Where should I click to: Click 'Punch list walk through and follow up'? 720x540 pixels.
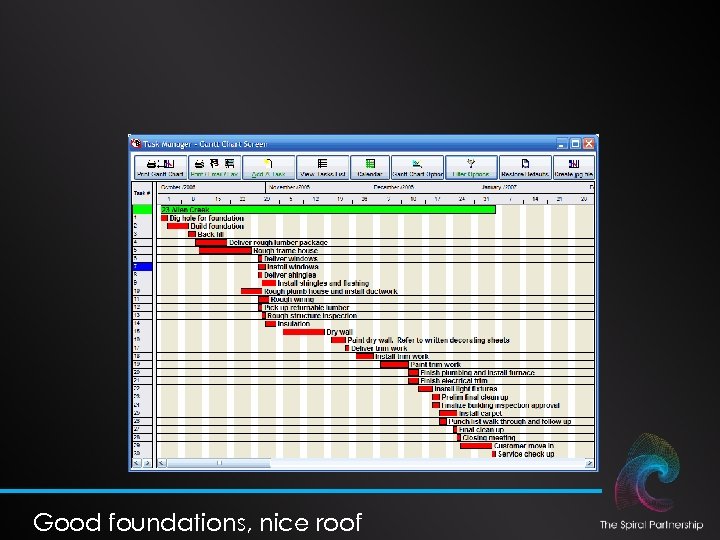tap(510, 422)
